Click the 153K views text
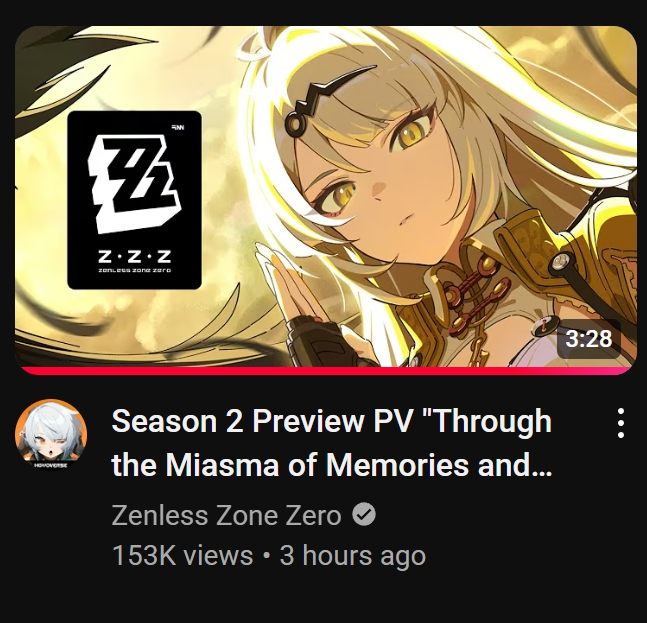The width and height of the screenshot is (647, 623). point(182,555)
